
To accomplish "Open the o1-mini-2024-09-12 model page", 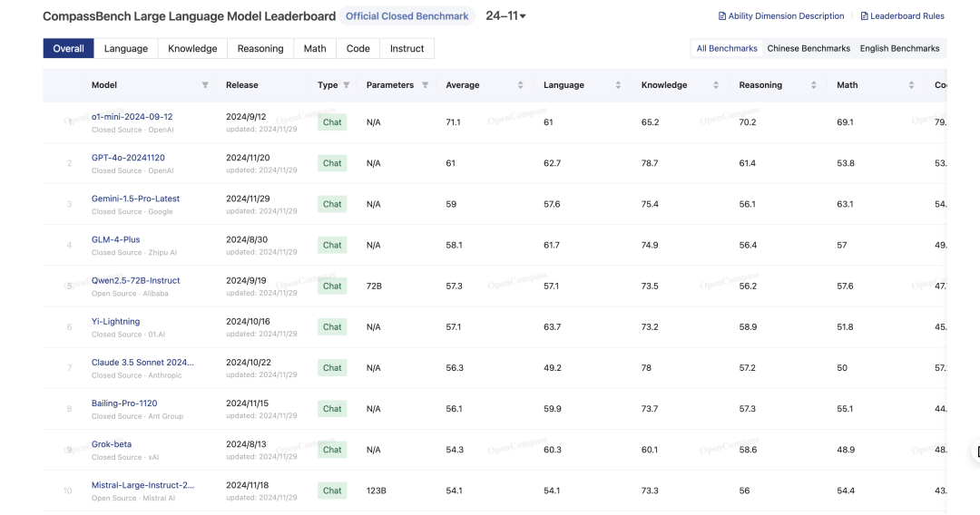I will pyautogui.click(x=132, y=117).
